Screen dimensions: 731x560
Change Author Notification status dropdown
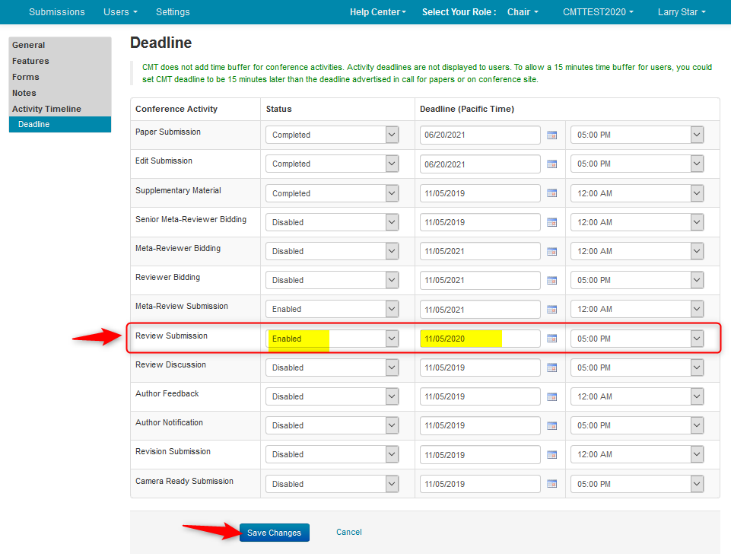coord(332,425)
